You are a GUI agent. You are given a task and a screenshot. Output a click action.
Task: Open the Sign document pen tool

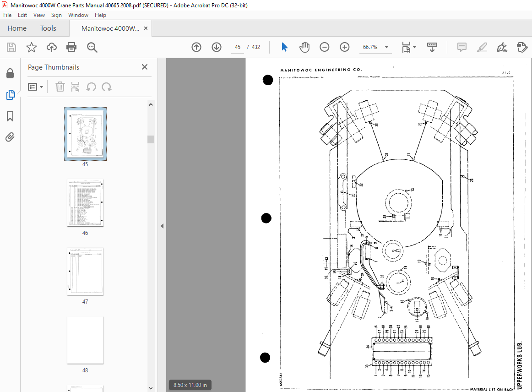coord(502,47)
